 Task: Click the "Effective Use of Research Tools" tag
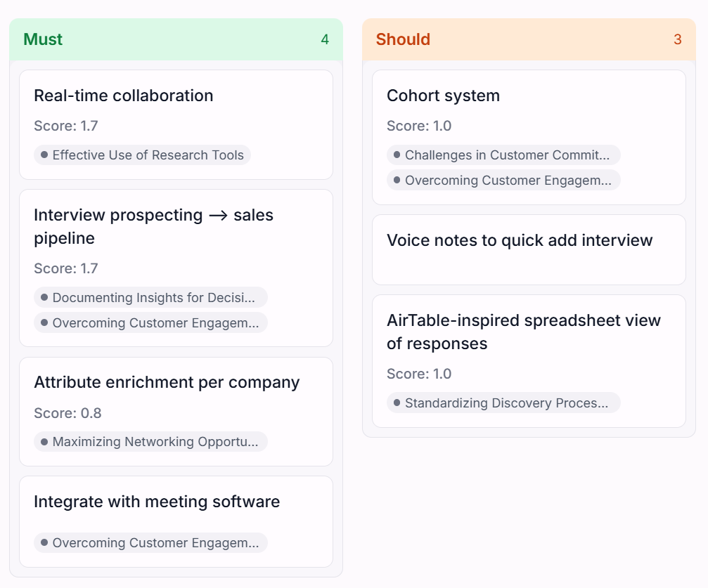pyautogui.click(x=142, y=155)
